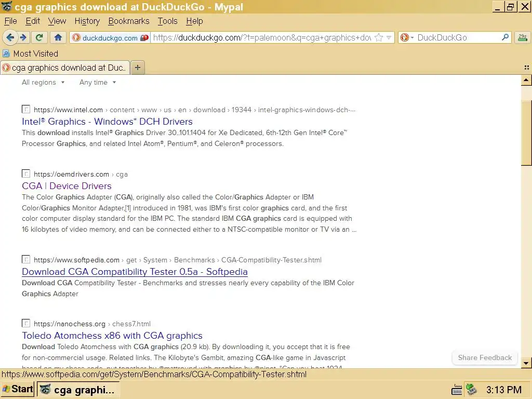Screen dimensions: 532x399
Task: Open the Bookmarks menu
Action: (129, 21)
